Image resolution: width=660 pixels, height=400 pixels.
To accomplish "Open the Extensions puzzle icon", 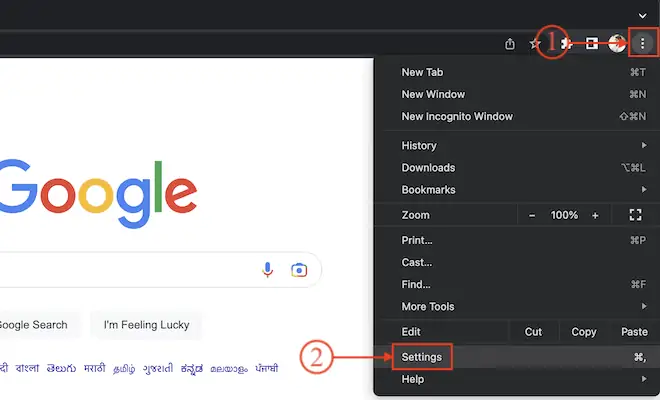I will point(567,43).
